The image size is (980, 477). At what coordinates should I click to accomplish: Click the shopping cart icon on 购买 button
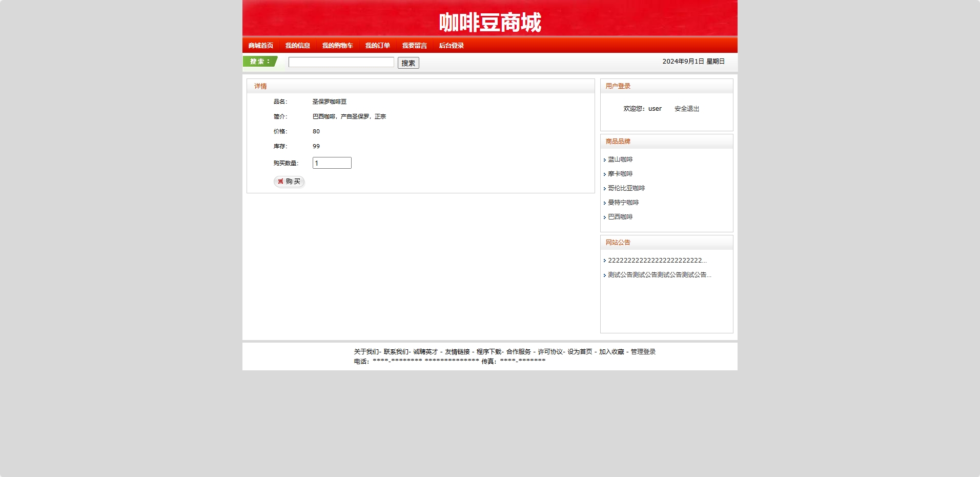click(x=281, y=182)
